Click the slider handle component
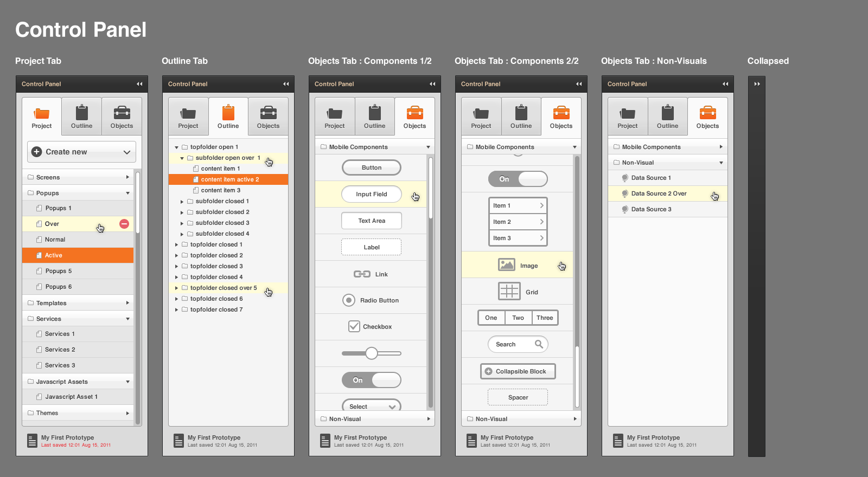The height and width of the screenshot is (477, 868). (x=372, y=353)
